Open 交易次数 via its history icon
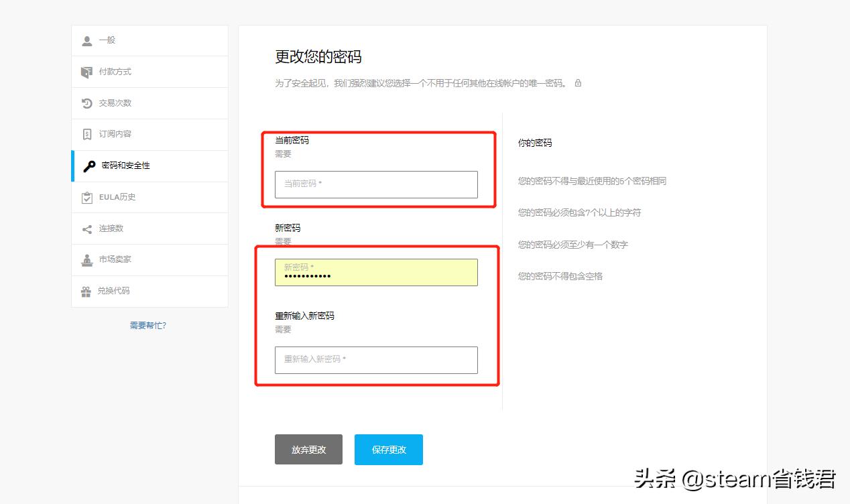 pos(87,103)
